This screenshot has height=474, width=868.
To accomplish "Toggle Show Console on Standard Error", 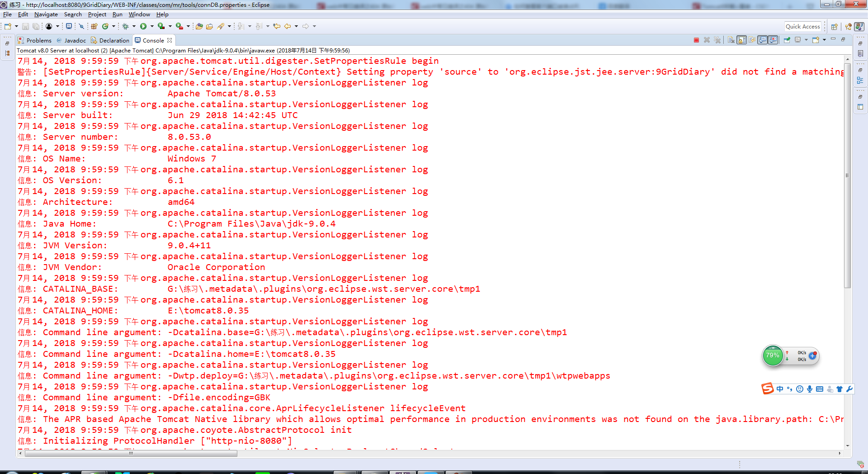I will [x=774, y=40].
